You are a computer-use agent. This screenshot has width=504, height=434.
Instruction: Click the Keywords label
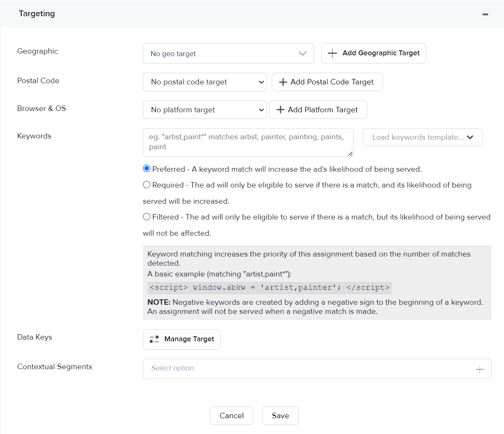click(34, 136)
